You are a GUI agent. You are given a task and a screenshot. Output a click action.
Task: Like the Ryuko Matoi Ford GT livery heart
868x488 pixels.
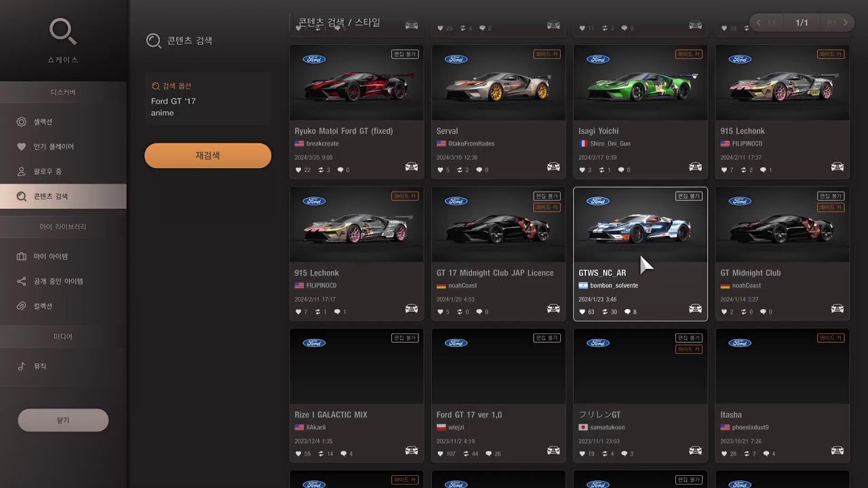[x=298, y=170]
